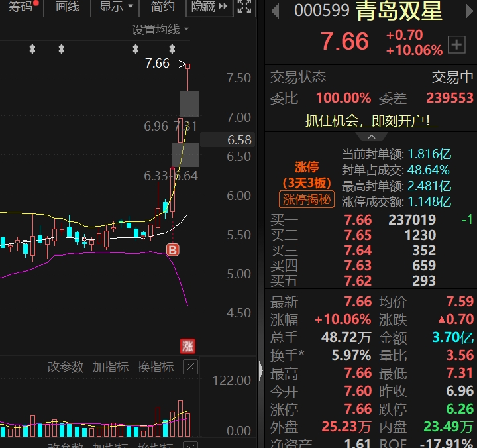Click the 买四 bid price 7.63

358,266
